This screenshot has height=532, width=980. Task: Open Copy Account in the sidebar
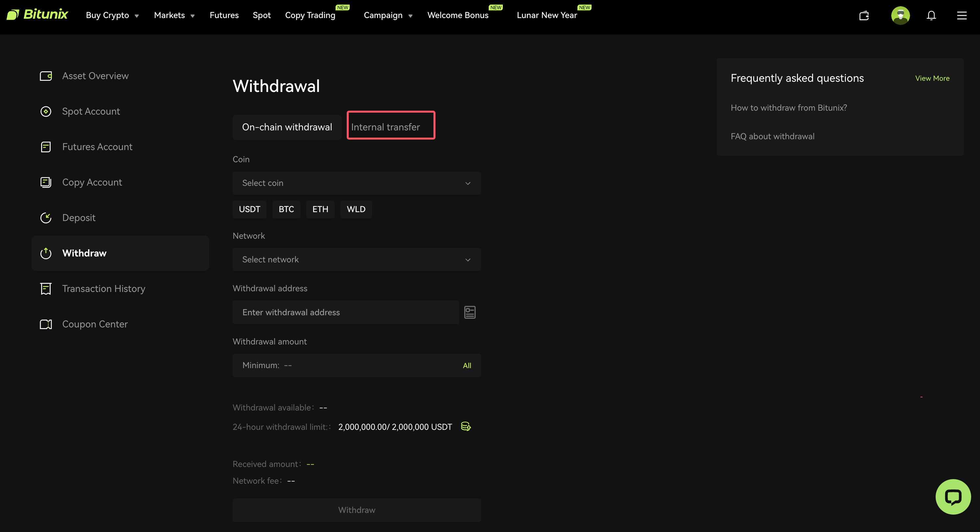point(92,182)
